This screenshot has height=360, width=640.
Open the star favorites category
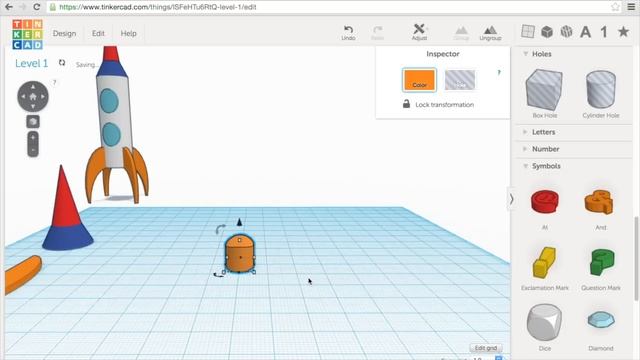(x=623, y=31)
